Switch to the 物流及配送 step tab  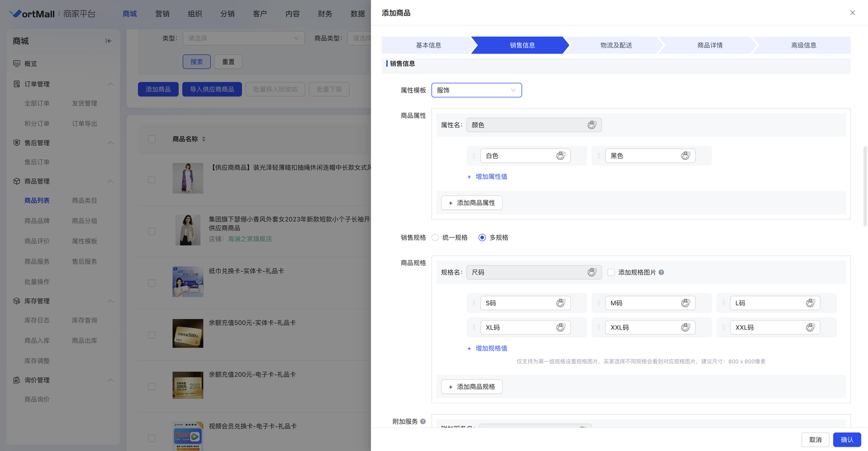point(616,46)
